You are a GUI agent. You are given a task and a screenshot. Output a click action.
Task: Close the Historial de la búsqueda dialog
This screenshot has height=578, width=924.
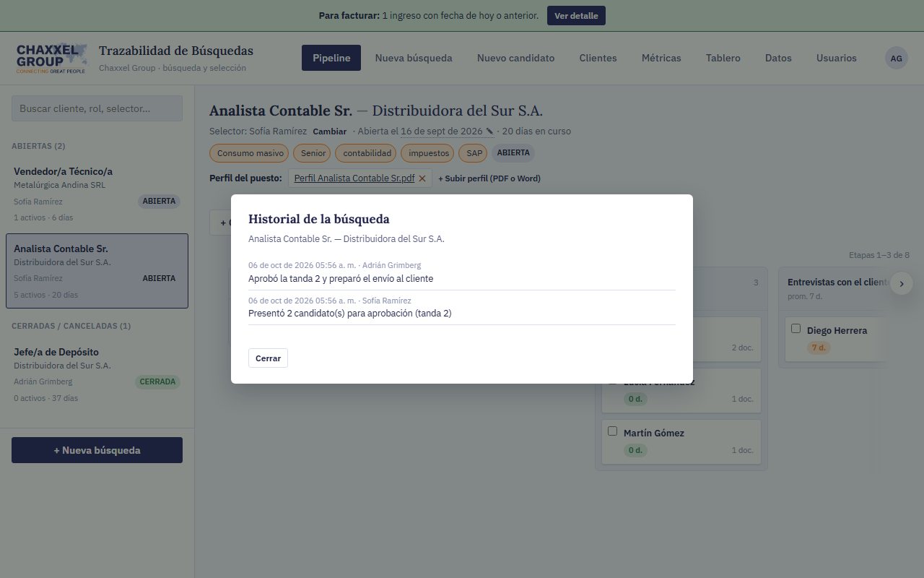[x=268, y=358]
